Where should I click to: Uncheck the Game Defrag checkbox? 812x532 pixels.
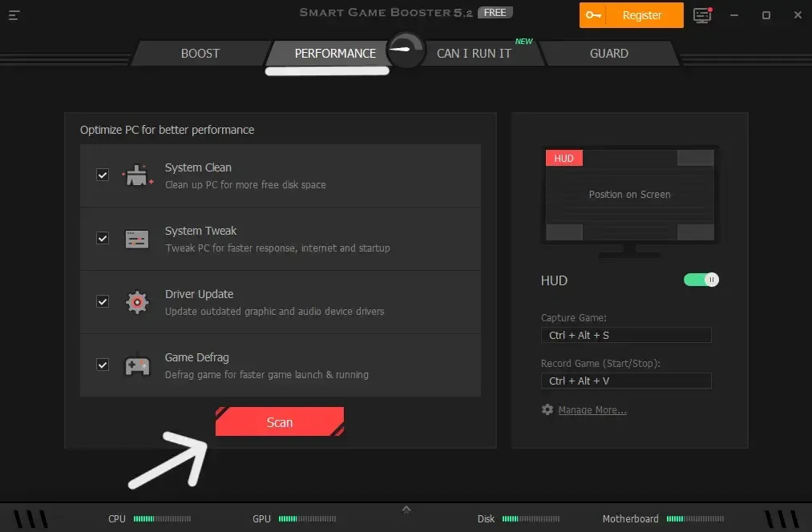(x=102, y=365)
